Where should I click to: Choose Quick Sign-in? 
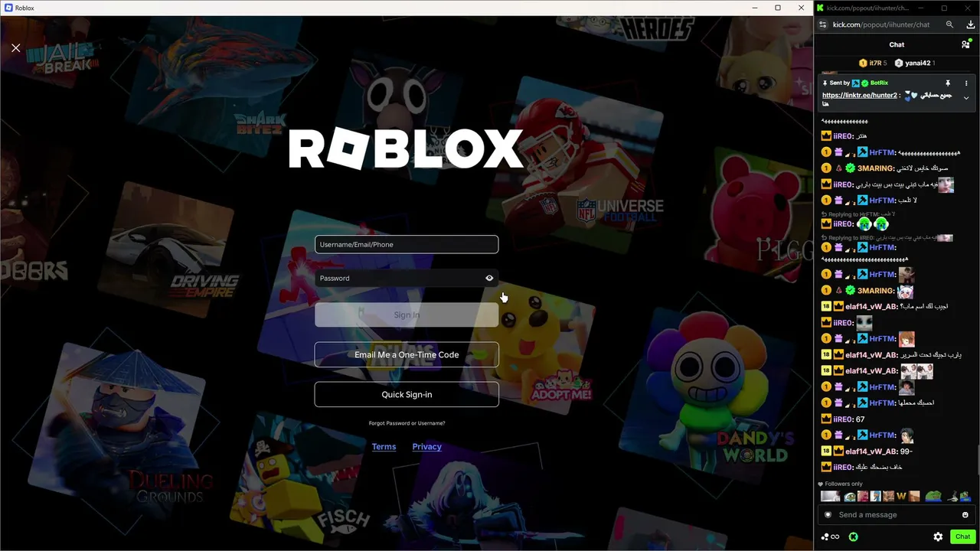[407, 395]
